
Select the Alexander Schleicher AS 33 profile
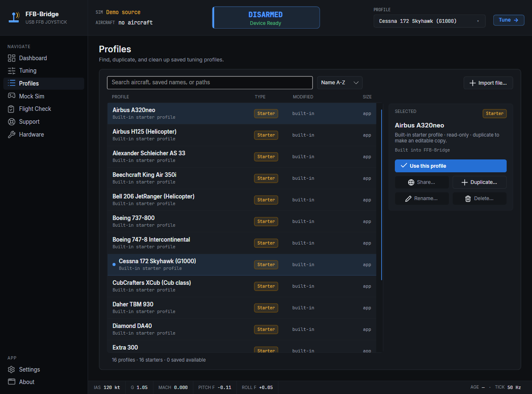coord(242,157)
